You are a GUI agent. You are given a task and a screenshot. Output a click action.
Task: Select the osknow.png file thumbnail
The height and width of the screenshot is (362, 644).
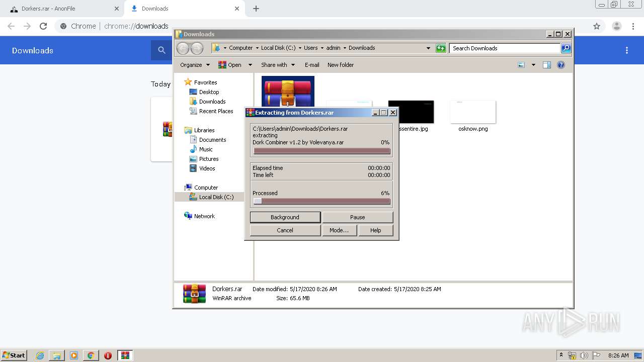473,112
